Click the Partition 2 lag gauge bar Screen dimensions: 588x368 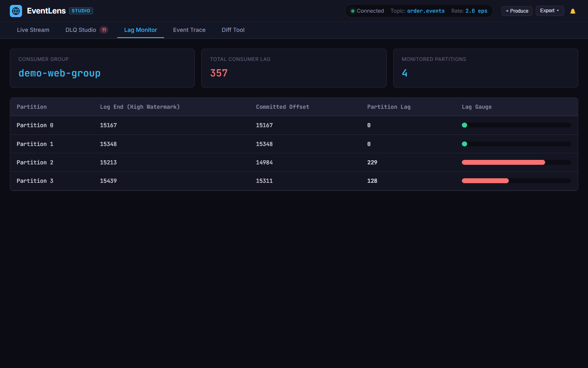(x=517, y=162)
